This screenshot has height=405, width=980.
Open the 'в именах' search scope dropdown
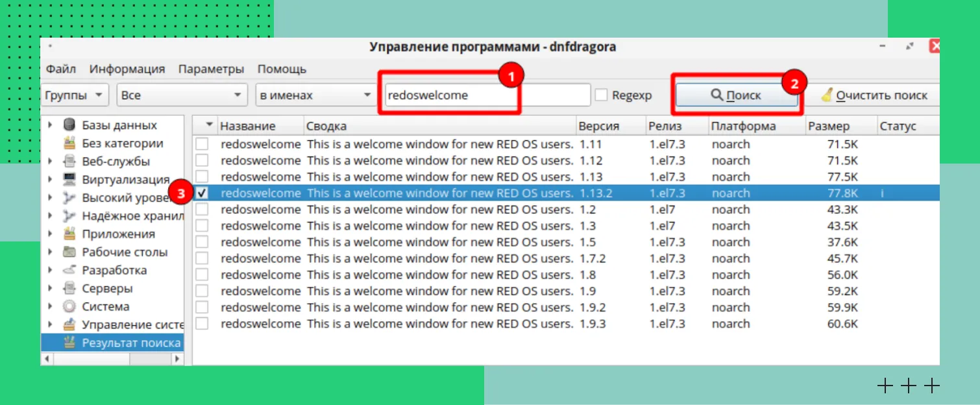[314, 95]
